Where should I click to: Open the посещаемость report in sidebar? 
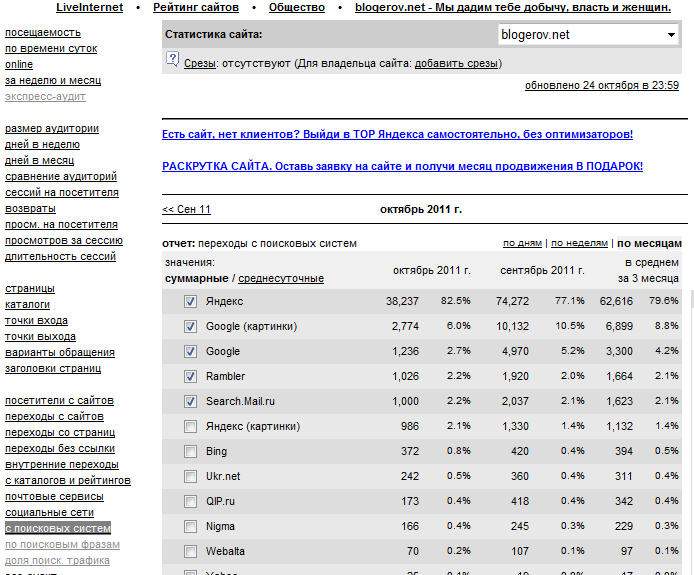43,33
